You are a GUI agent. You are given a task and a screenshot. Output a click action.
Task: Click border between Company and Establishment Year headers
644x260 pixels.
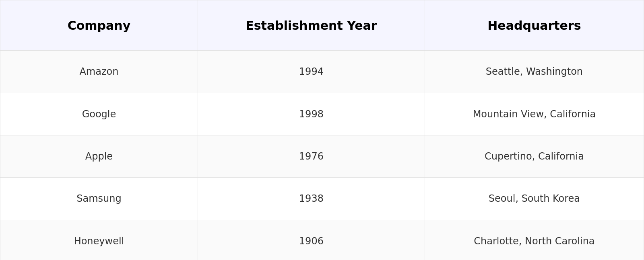[198, 26]
